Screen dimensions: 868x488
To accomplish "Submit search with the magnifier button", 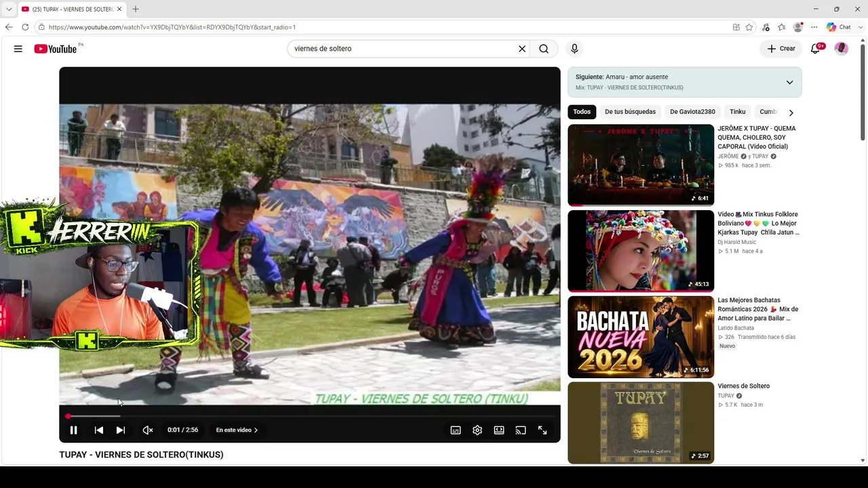I will (x=544, y=49).
